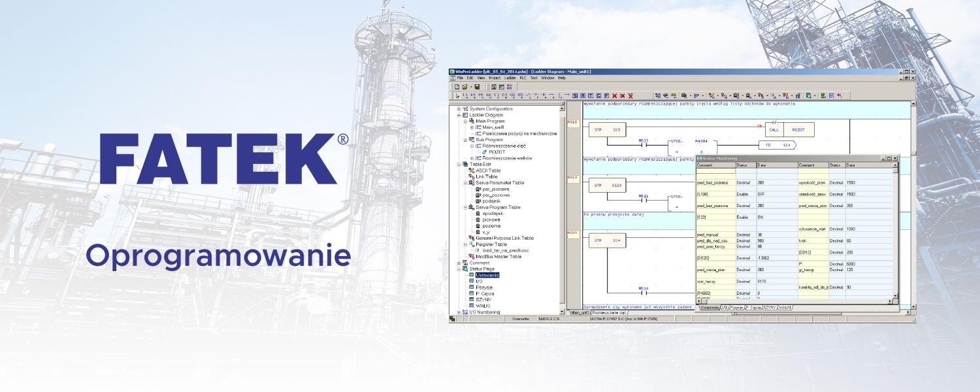The height and width of the screenshot is (392, 980).
Task: Close the Status Monitoring window
Action: pyautogui.click(x=895, y=158)
